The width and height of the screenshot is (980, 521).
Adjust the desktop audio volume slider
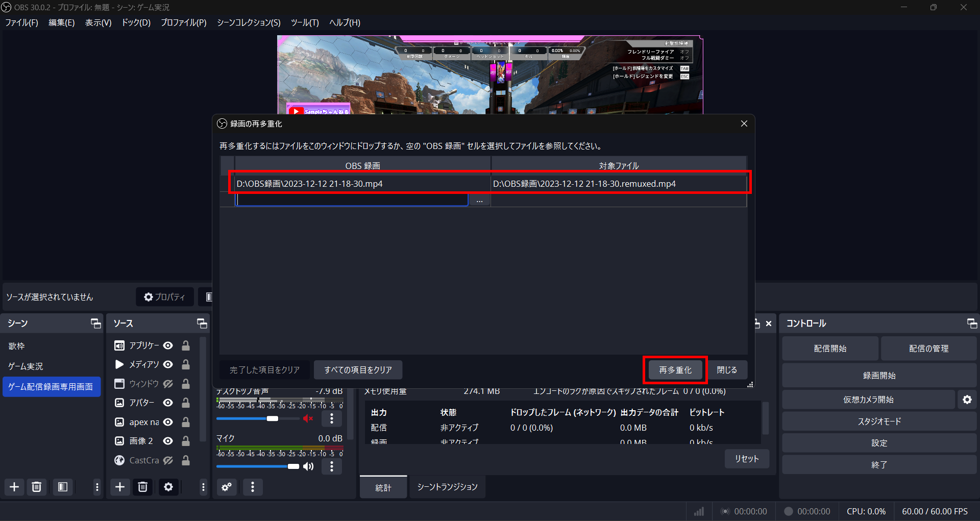coord(258,418)
